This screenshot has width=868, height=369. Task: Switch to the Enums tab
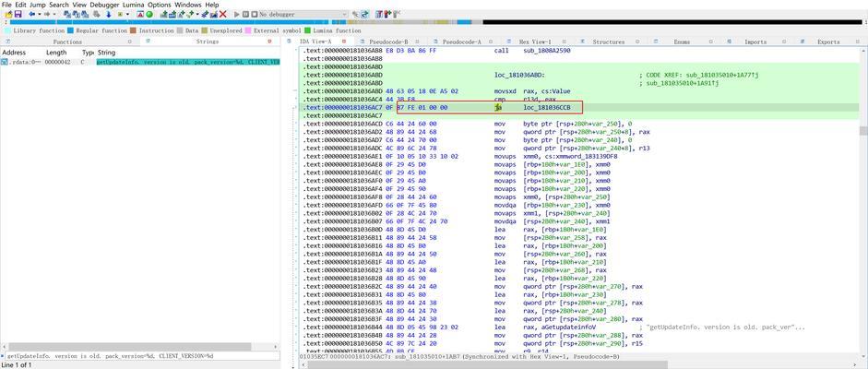[682, 42]
